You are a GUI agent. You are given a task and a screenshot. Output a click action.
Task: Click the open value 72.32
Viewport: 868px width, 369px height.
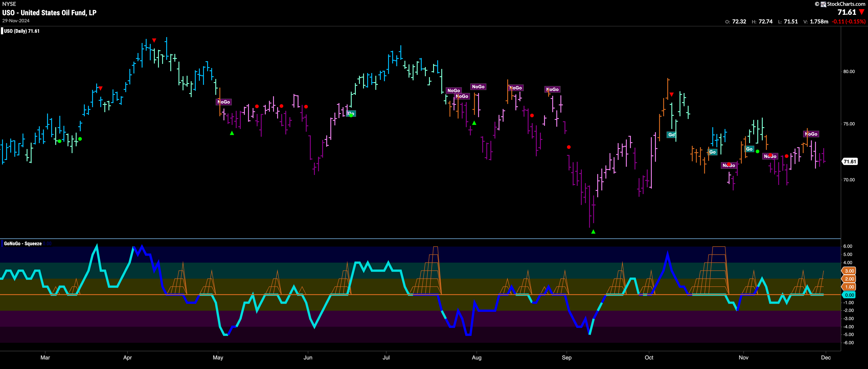point(739,22)
